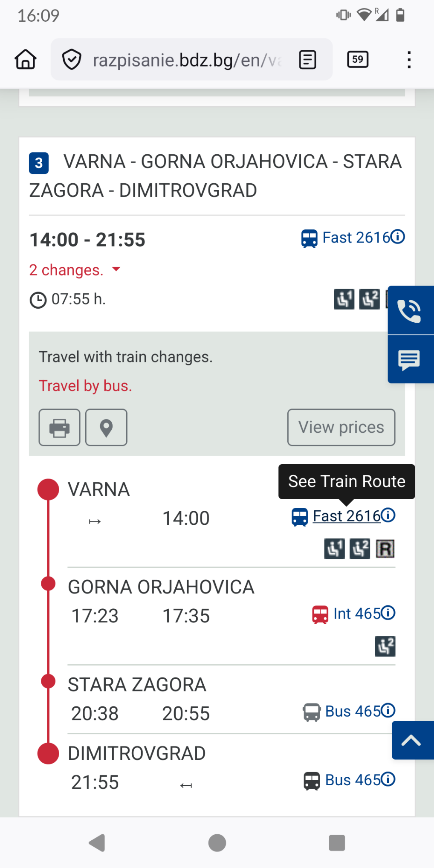434x868 pixels.
Task: Tap the phone call floating button
Action: click(x=410, y=310)
